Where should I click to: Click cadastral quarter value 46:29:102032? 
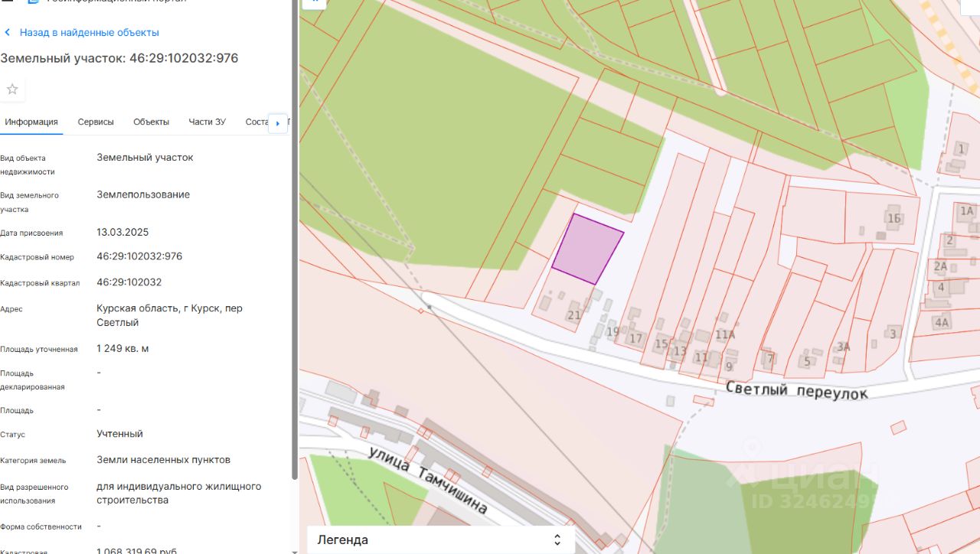point(129,282)
